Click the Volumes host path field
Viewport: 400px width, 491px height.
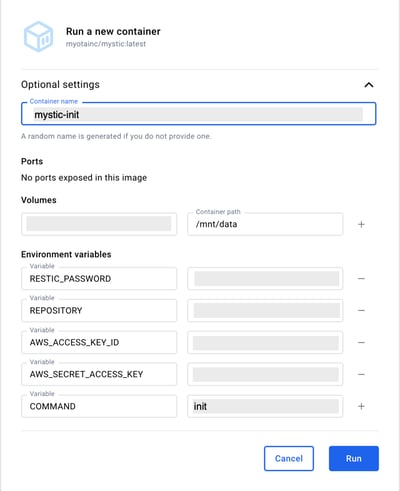(x=99, y=224)
